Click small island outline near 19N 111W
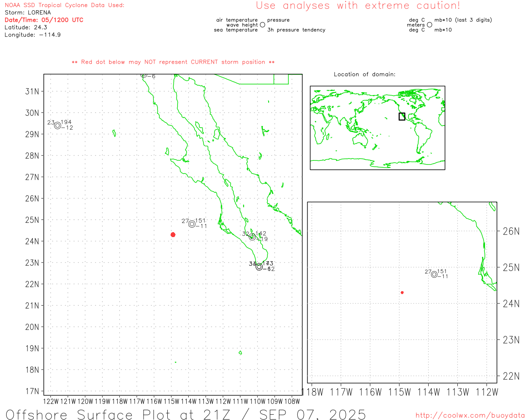Image resolution: width=525 pixels, height=420 pixels. point(240,353)
